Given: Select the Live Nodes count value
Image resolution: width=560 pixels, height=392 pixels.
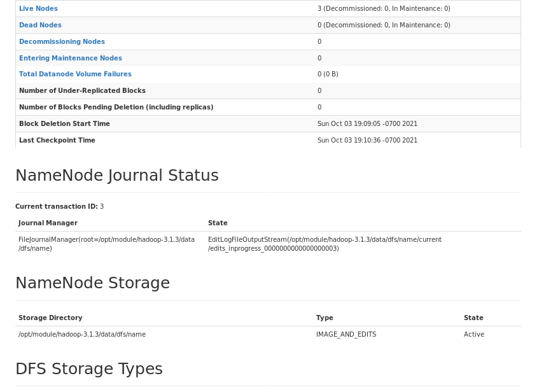Looking at the screenshot, I should click(384, 8).
